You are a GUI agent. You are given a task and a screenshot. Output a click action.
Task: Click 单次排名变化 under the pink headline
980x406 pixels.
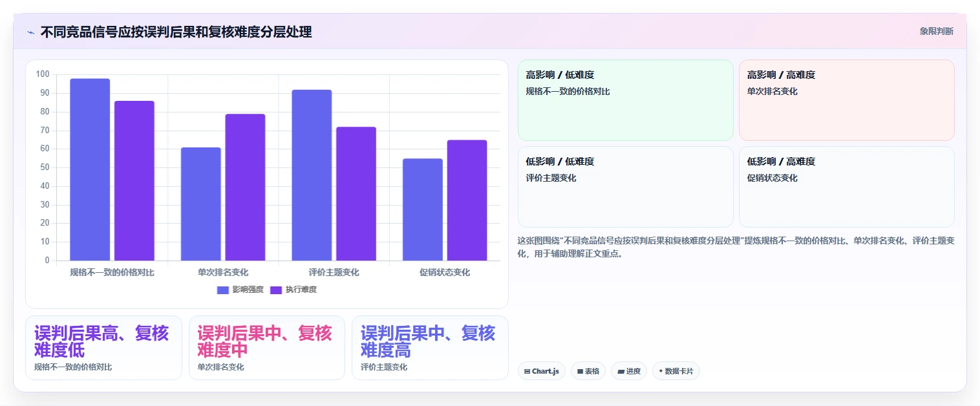pyautogui.click(x=221, y=367)
